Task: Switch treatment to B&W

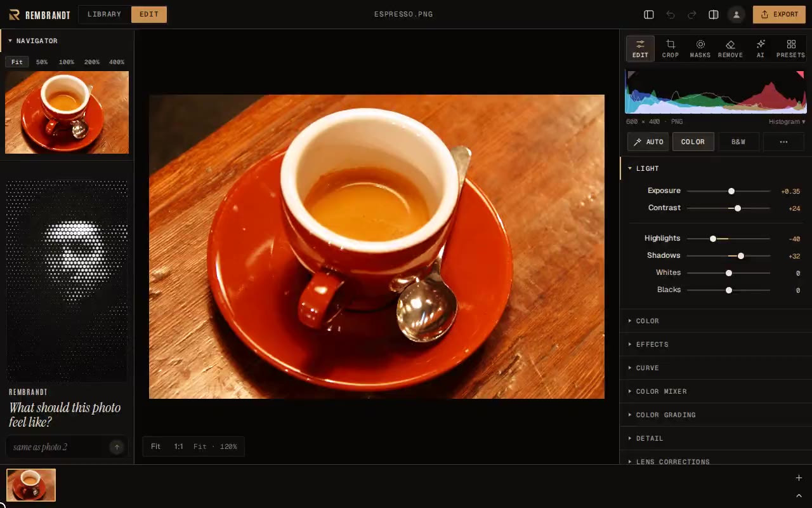Action: [738, 142]
